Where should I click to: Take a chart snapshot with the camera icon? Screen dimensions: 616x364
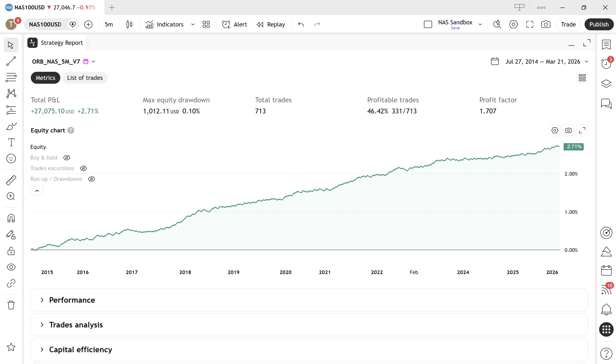tap(546, 24)
